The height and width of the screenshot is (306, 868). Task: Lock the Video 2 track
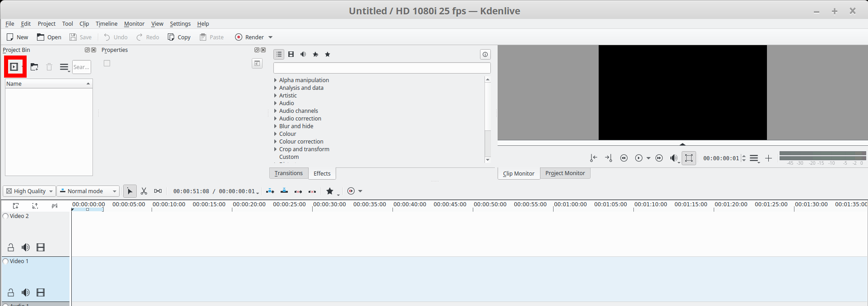(x=11, y=247)
